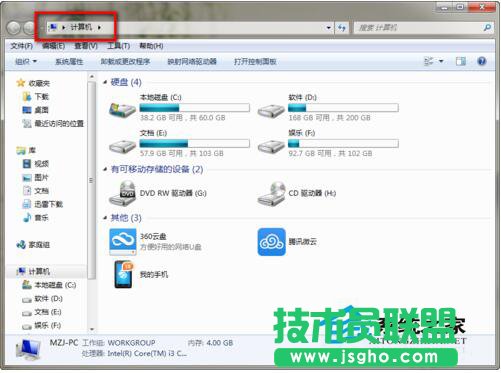Click 计算机 breadcrumb in address bar
Viewport: 501px width, 373px height.
(x=81, y=27)
